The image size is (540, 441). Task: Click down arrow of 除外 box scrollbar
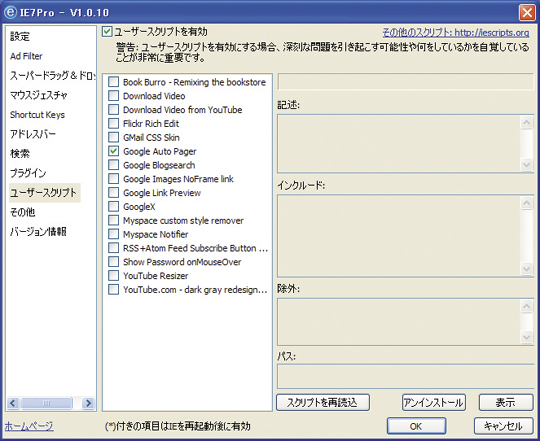pyautogui.click(x=526, y=337)
